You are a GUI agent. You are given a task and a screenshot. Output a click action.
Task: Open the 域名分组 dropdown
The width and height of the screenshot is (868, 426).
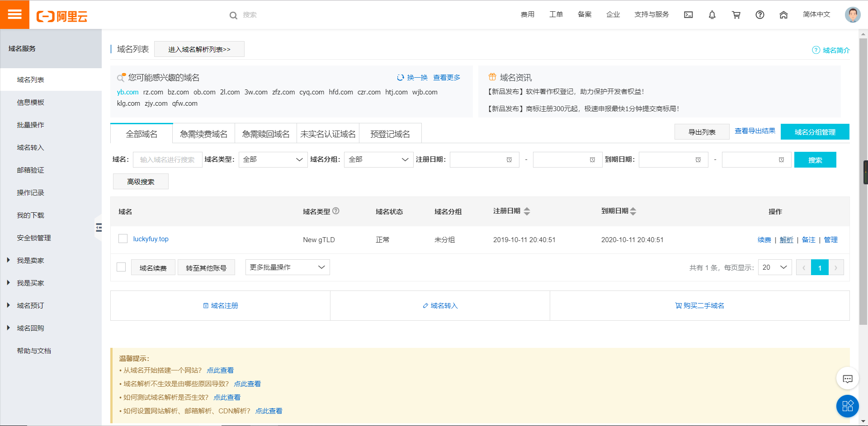coord(379,159)
